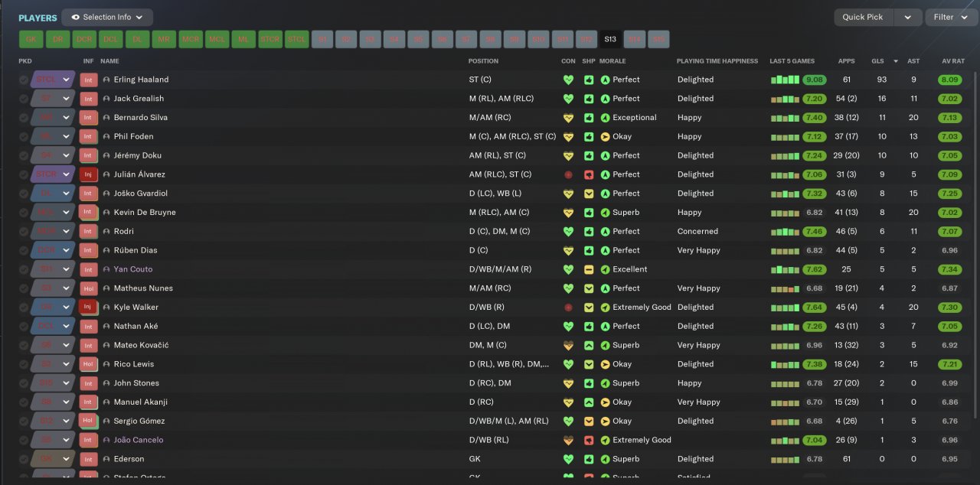The width and height of the screenshot is (980, 485).
Task: Click Matheus Nunes's Hol holiday badge
Action: [88, 288]
